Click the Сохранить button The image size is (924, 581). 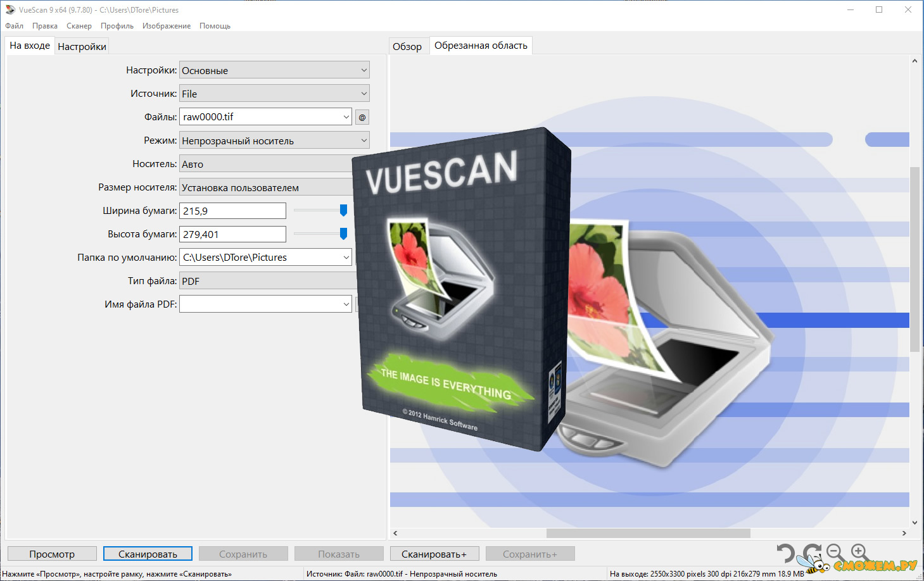click(243, 554)
